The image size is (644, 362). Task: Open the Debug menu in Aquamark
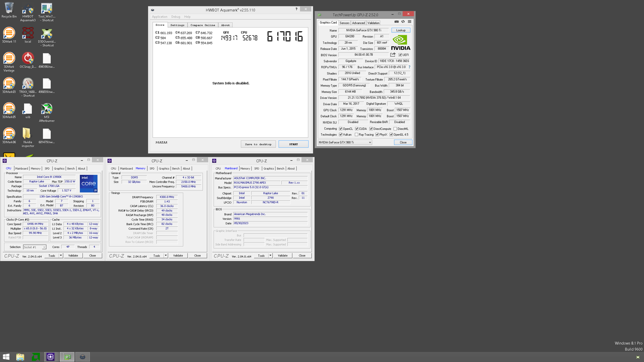[176, 17]
